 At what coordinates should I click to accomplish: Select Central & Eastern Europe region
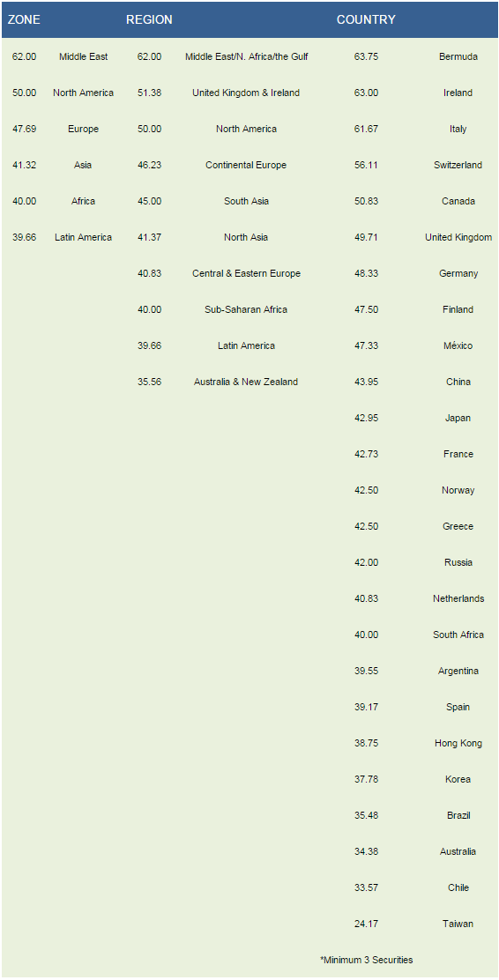(x=246, y=273)
